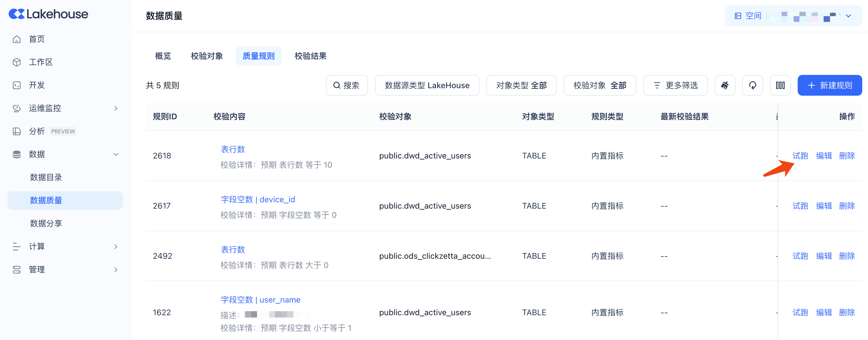Expand the 运维监控 menu chevron
Screen dimensions: 868x340
[116, 108]
